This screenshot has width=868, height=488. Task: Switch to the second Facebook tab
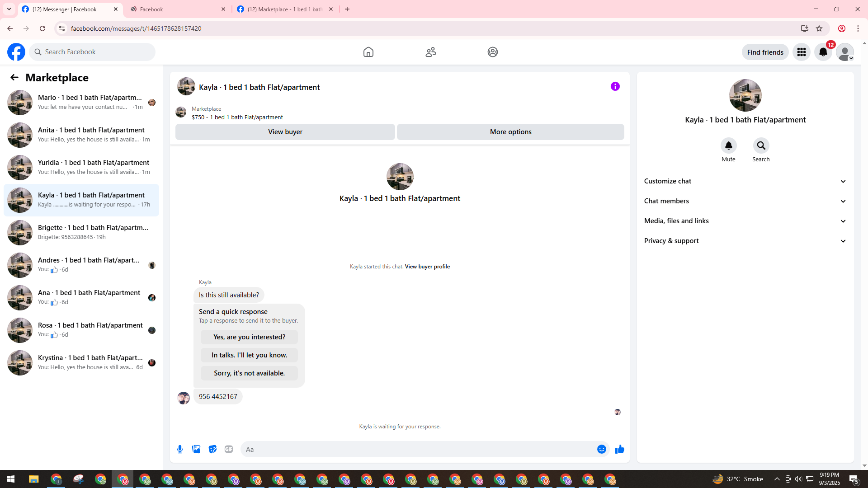coord(178,9)
